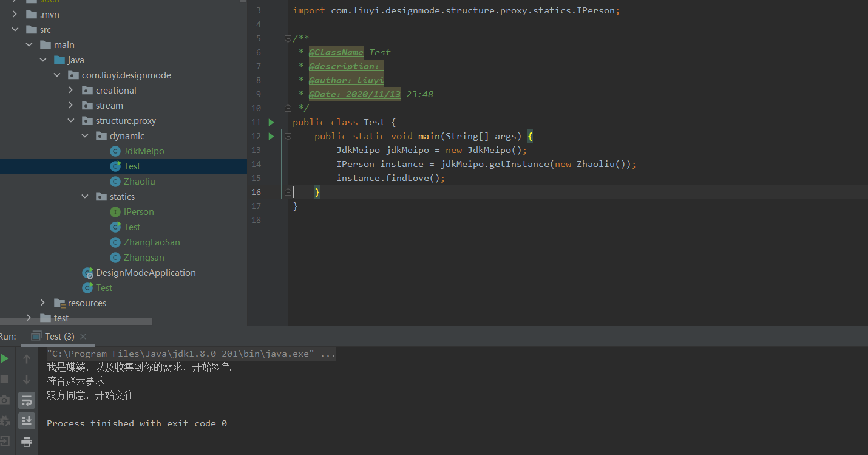Collapse the statics package arrow
868x455 pixels.
84,197
